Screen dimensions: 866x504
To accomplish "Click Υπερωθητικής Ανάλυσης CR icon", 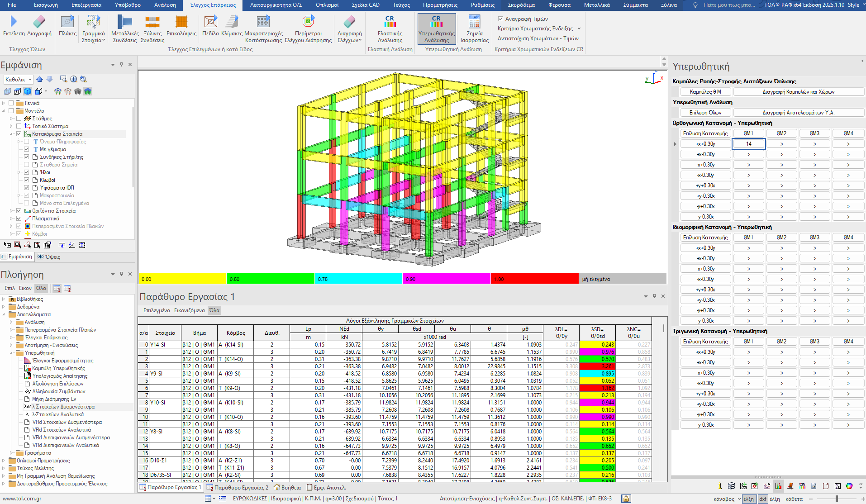I will click(436, 22).
